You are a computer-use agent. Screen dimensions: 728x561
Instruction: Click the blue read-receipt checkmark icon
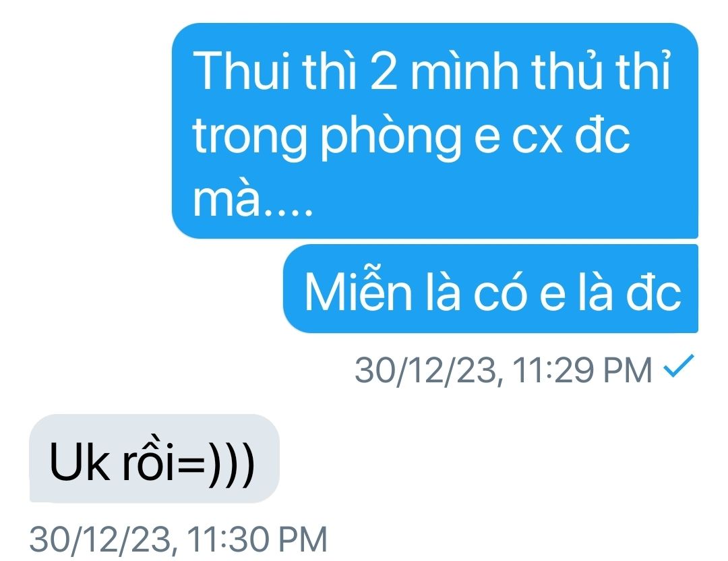pos(679,365)
